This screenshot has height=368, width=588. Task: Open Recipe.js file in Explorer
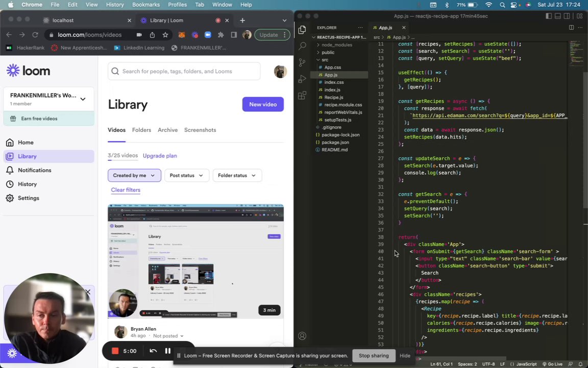point(334,97)
